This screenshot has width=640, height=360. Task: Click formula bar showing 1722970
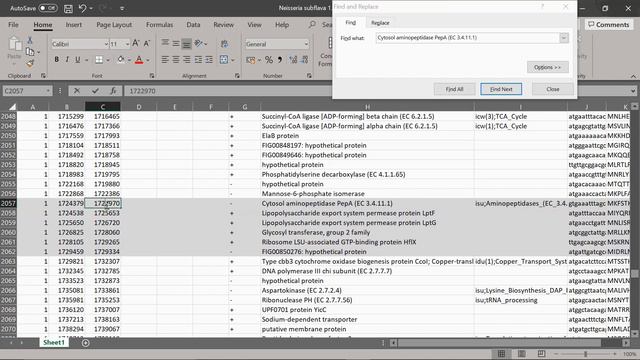[x=229, y=91]
